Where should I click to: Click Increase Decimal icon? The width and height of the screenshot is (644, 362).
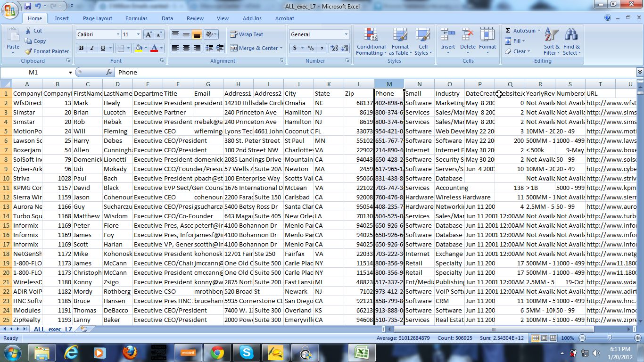[334, 48]
